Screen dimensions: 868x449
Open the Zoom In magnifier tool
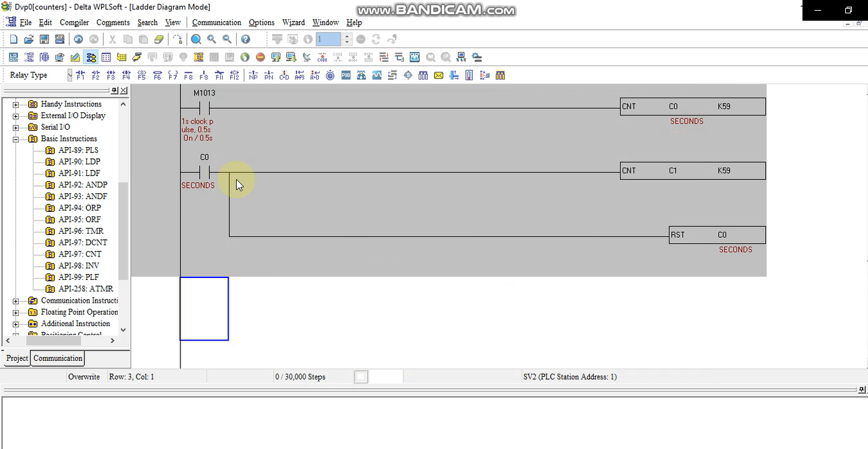click(x=211, y=39)
